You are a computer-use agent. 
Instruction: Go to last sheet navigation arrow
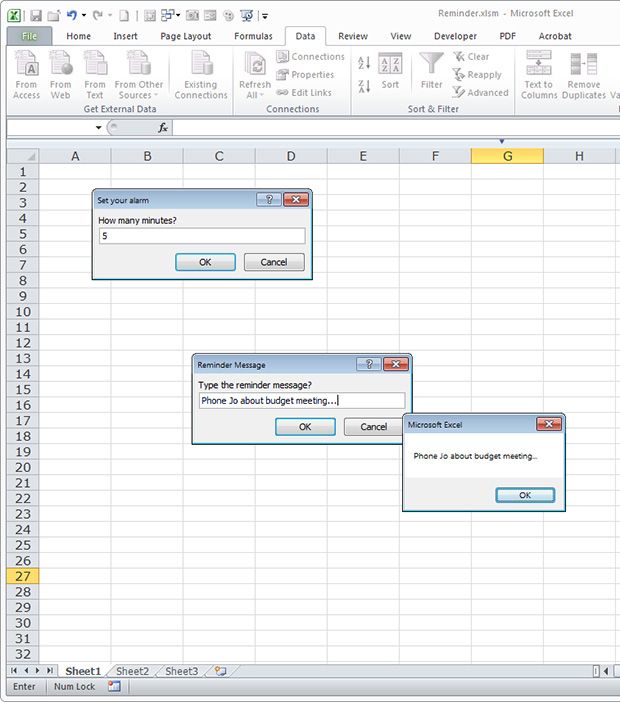(50, 671)
